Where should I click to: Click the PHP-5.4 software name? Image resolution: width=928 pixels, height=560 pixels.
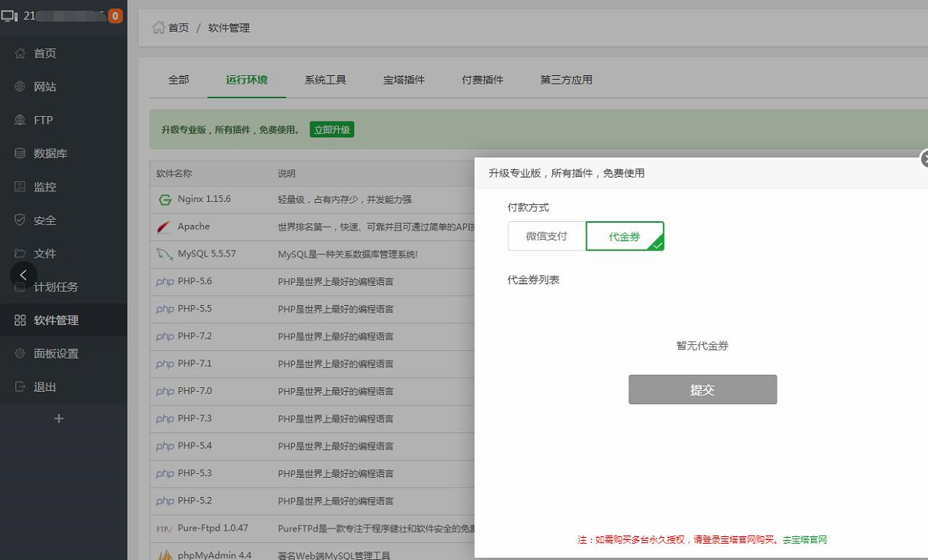pyautogui.click(x=194, y=446)
